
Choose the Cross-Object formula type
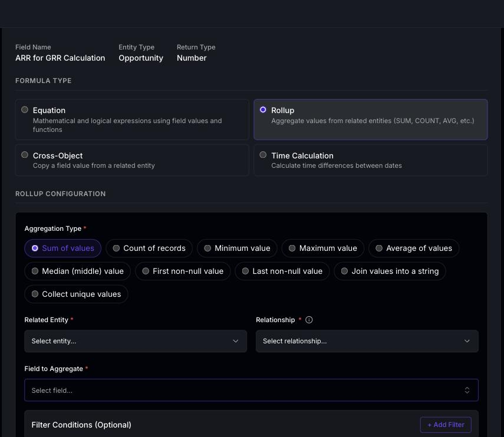coord(132,160)
